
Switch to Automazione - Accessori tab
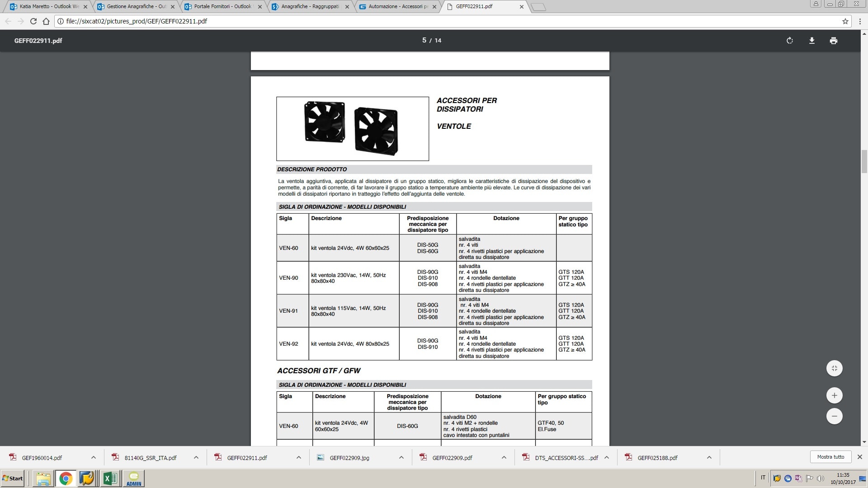coord(397,6)
